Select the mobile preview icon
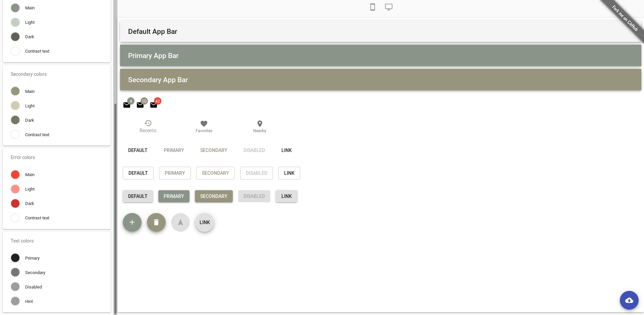The image size is (644, 315). [x=373, y=7]
